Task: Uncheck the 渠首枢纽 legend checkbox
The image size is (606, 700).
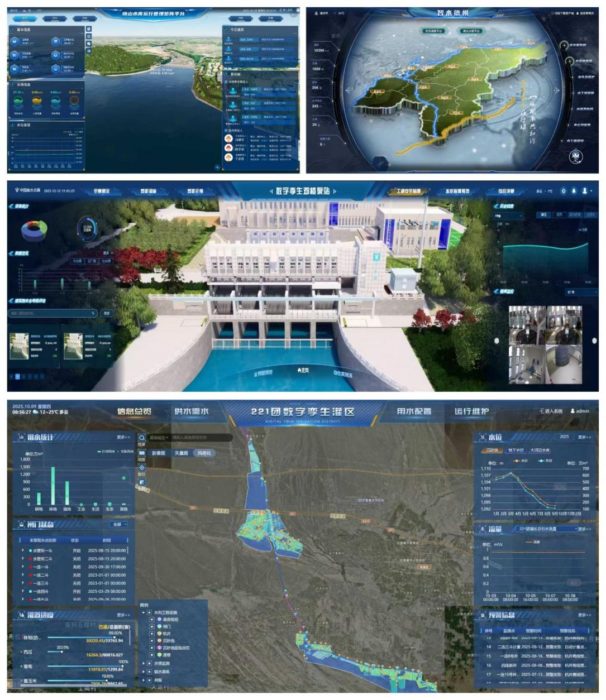Action: click(x=152, y=620)
